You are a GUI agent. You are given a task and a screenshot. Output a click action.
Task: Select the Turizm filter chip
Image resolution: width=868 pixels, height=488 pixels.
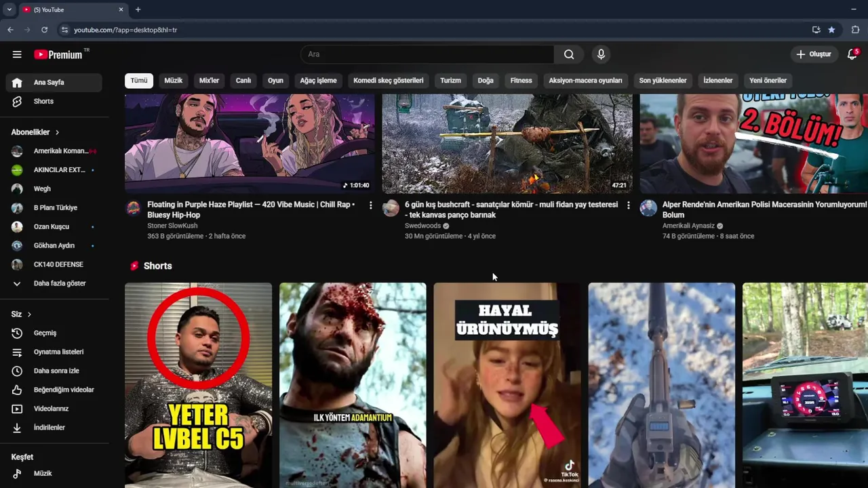tap(450, 81)
